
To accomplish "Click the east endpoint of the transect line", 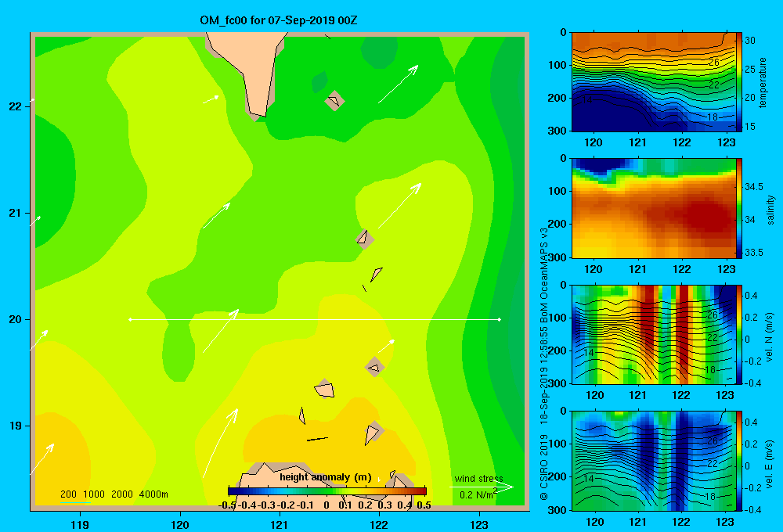I will [x=500, y=319].
